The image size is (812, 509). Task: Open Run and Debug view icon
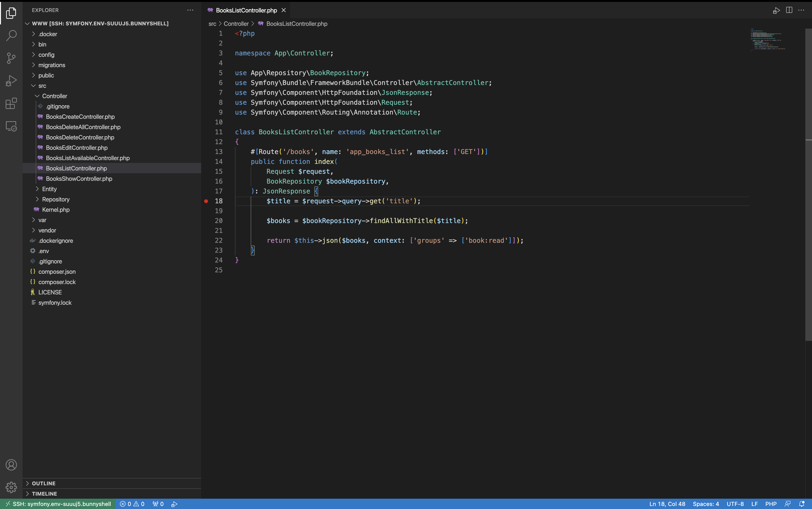coord(11,81)
